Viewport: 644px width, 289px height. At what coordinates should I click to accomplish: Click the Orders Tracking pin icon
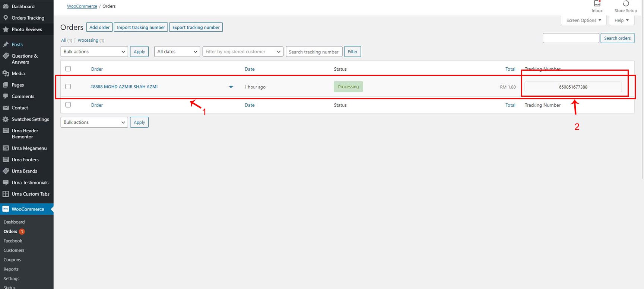click(x=6, y=18)
